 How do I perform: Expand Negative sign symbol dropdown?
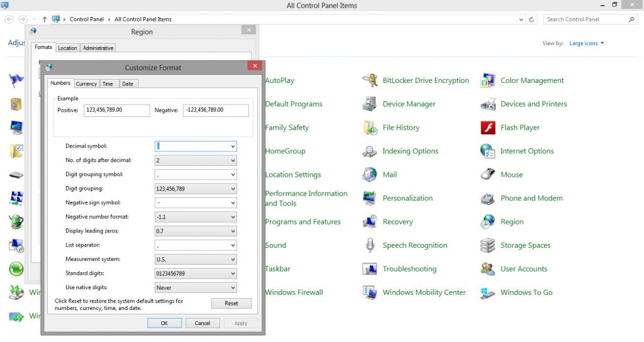233,203
